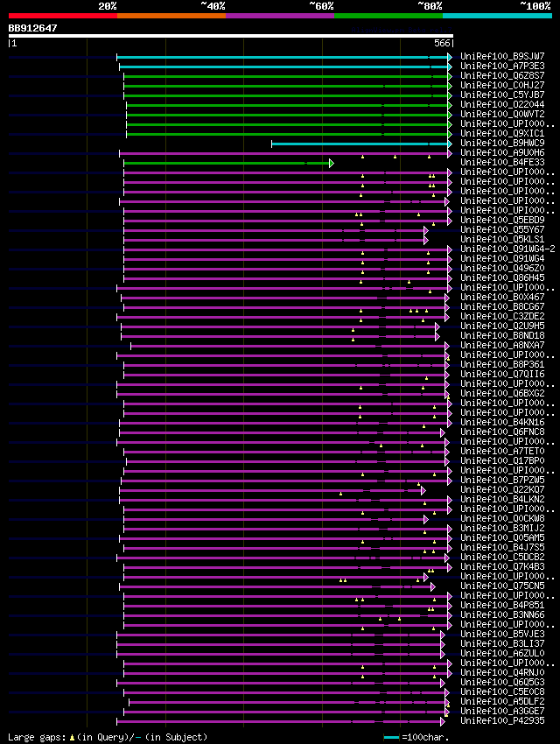Select the UniRef100_Q17BP0 label
Viewport: 560px width, 744px height.
point(502,460)
